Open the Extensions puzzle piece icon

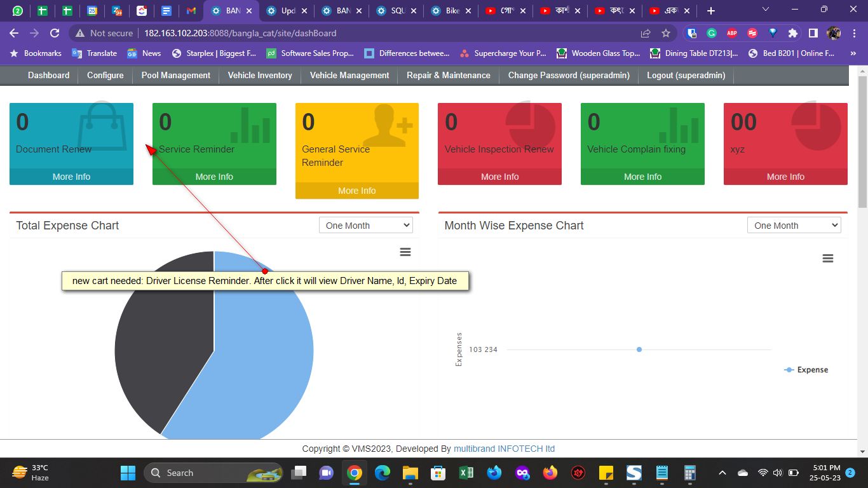coord(792,33)
